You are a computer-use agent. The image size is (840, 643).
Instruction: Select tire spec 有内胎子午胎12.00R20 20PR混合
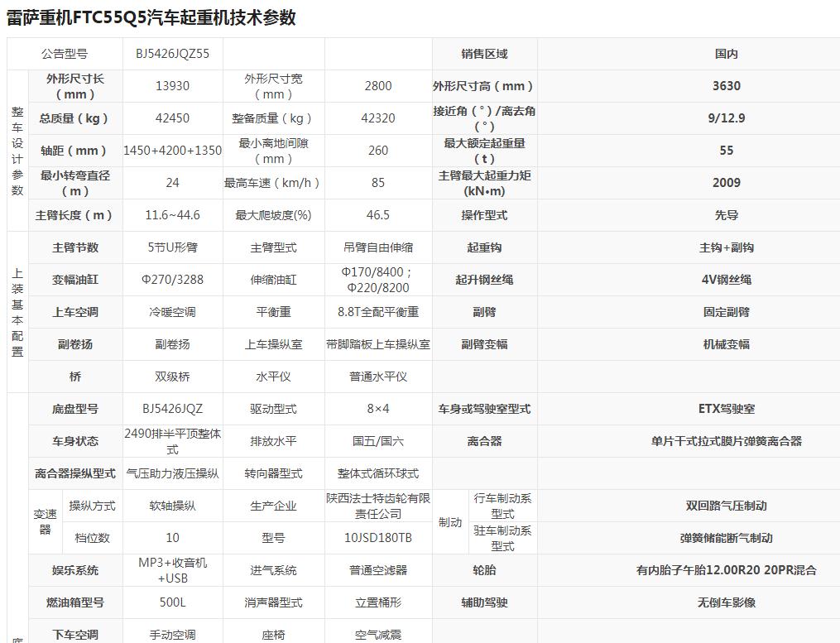[727, 570]
